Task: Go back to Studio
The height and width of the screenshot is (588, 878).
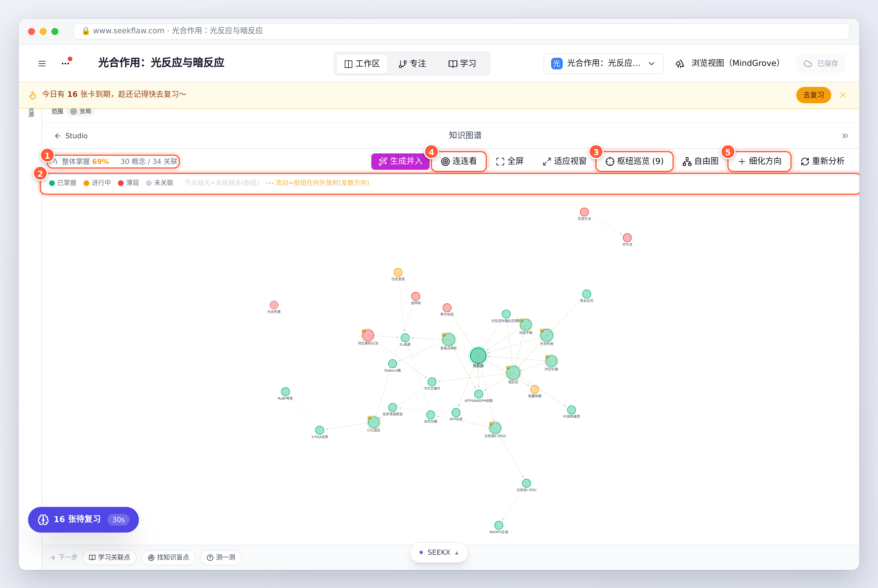Action: [71, 136]
